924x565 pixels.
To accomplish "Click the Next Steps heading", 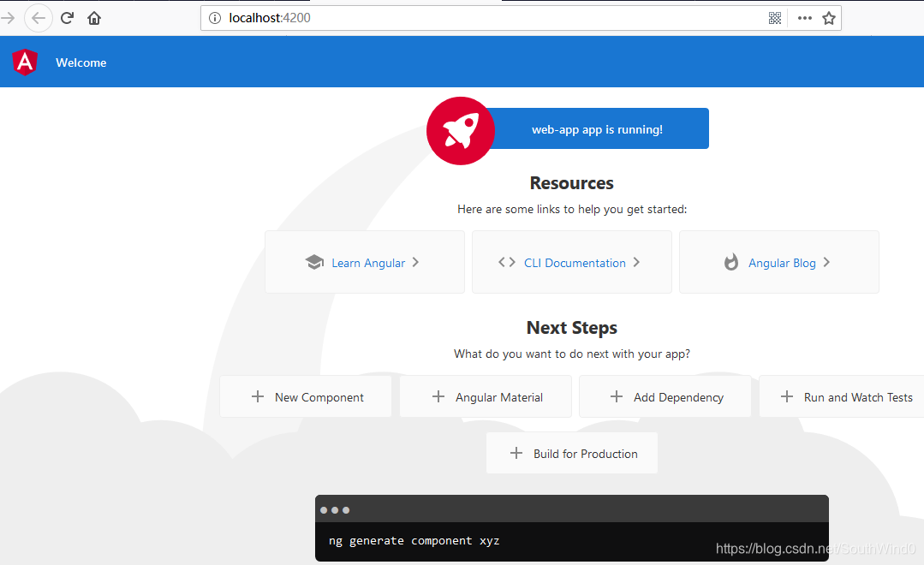I will click(571, 328).
